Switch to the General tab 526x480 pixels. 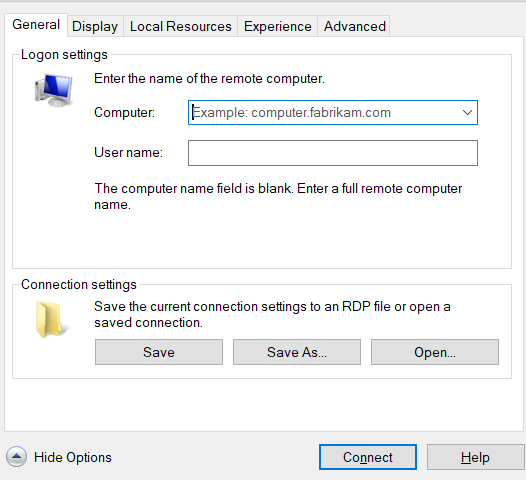pos(36,25)
